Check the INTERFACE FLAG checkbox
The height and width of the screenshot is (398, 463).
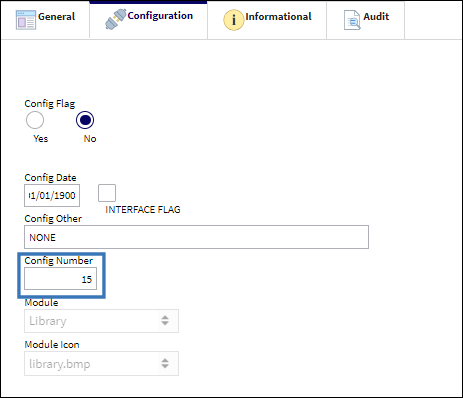(107, 193)
